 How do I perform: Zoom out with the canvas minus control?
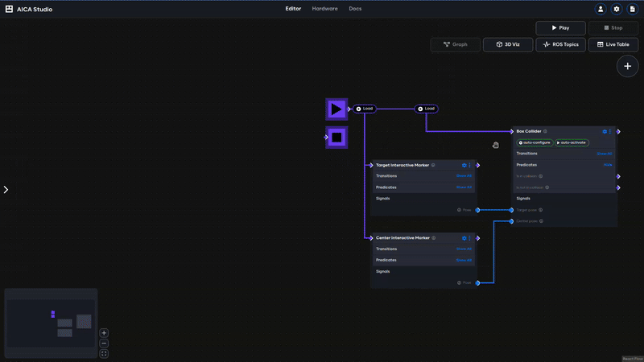104,343
